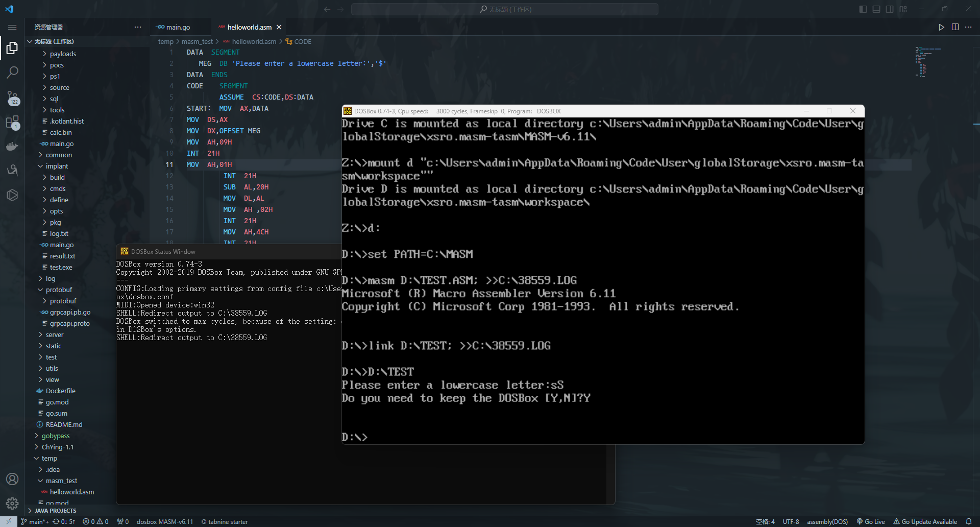
Task: Click the temp breadcrumb item
Action: 165,41
